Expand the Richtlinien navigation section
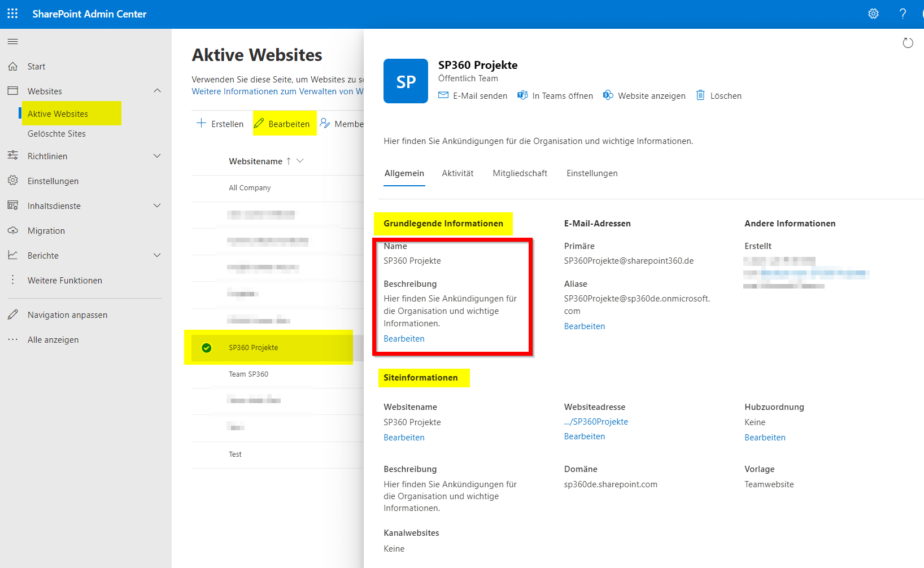 pyautogui.click(x=157, y=156)
